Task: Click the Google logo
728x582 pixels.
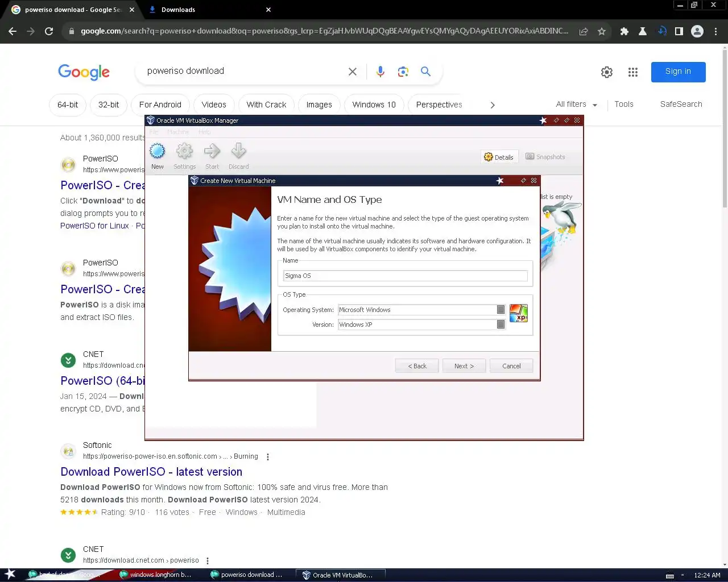Action: tap(84, 72)
